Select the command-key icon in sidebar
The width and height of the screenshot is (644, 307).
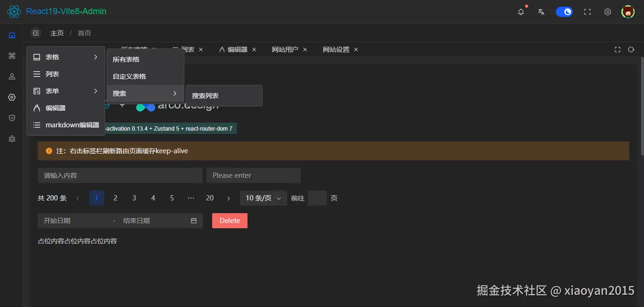12,56
